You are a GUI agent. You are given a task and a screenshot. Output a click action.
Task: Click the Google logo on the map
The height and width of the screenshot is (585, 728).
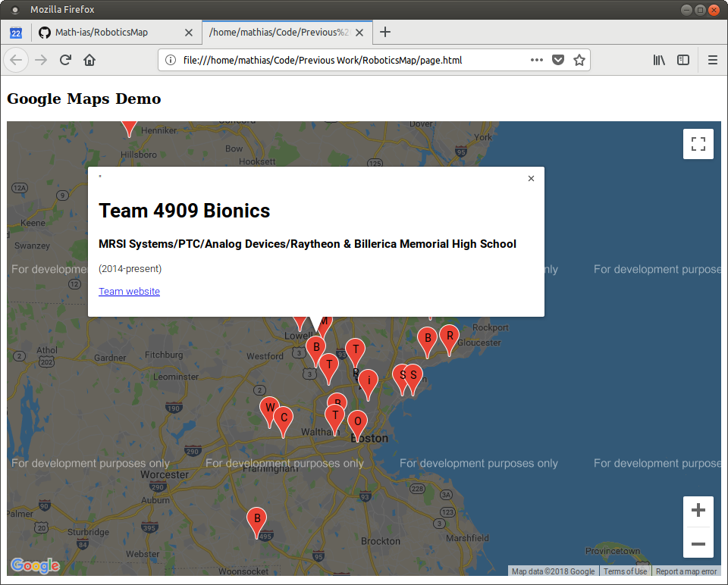point(36,565)
